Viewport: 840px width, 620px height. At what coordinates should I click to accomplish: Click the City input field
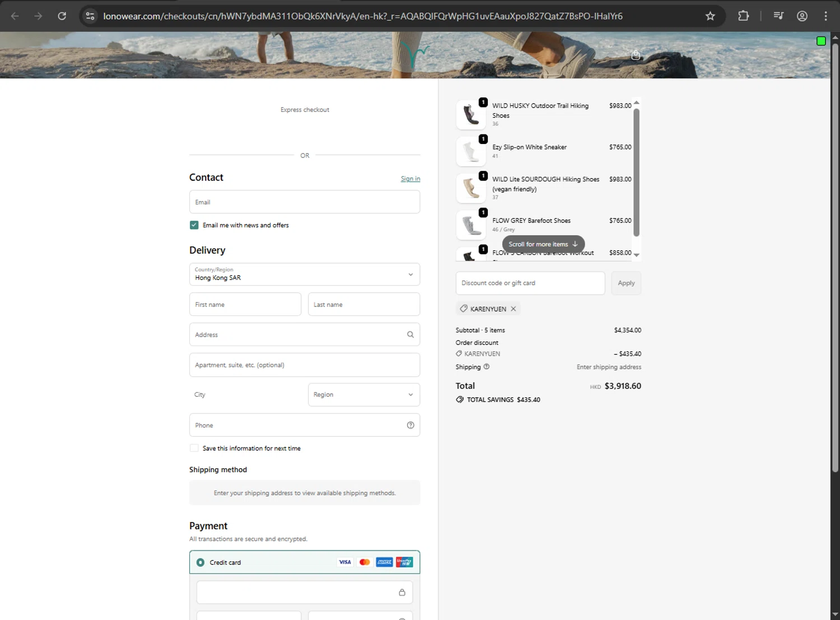[245, 395]
